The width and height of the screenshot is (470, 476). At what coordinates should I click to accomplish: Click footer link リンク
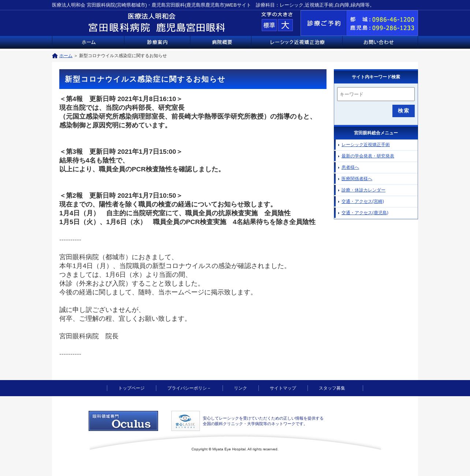point(240,388)
